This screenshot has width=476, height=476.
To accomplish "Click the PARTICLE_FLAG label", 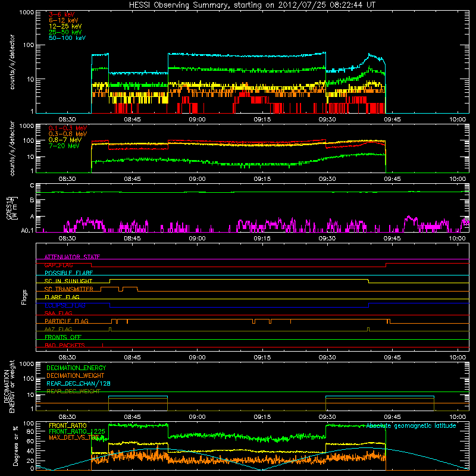I will click(x=67, y=321).
